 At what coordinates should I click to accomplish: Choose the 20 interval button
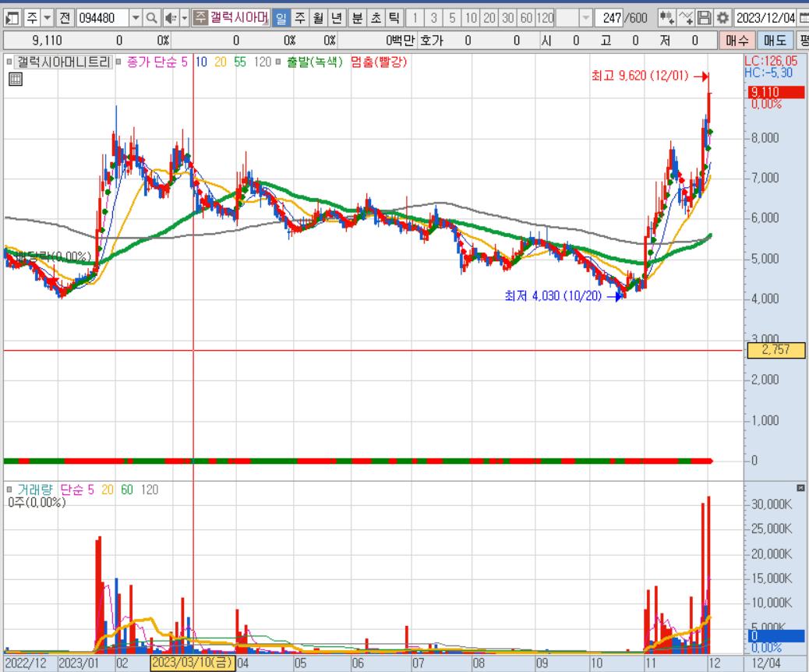coord(489,18)
